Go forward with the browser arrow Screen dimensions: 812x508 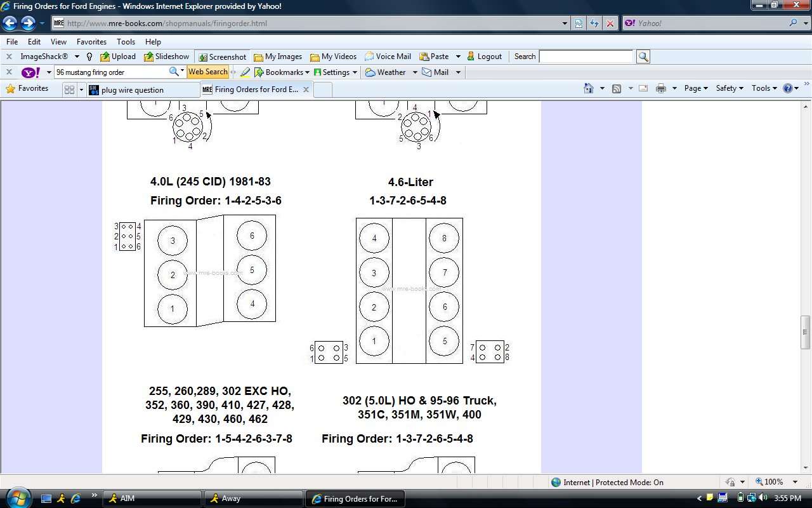[28, 23]
